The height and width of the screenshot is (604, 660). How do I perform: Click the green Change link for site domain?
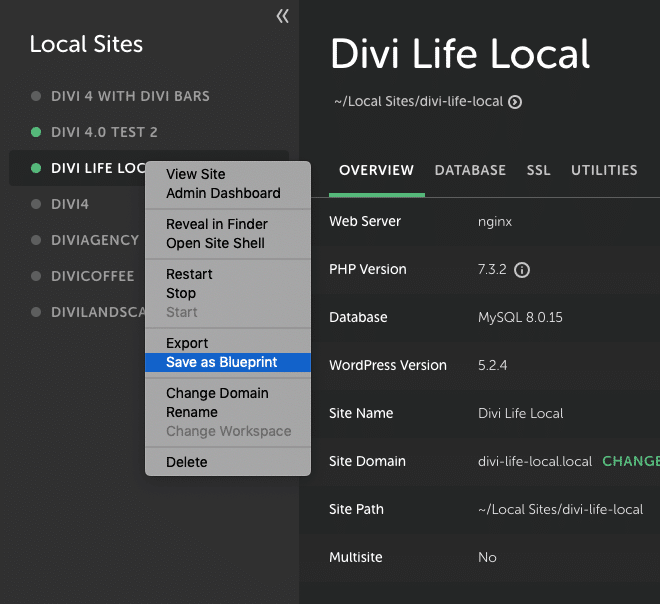tap(630, 461)
